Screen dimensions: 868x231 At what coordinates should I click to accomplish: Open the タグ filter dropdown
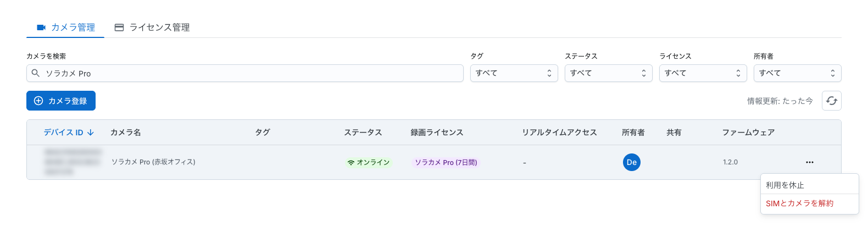[x=514, y=73]
